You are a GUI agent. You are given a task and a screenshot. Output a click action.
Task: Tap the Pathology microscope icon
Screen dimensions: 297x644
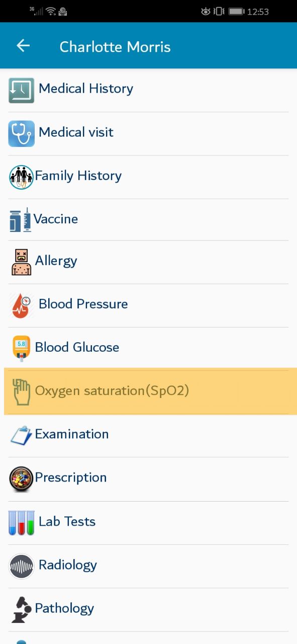click(21, 609)
